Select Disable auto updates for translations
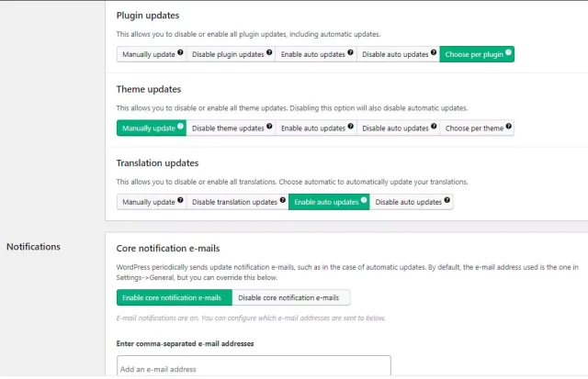The image size is (588, 379). pyautogui.click(x=409, y=202)
